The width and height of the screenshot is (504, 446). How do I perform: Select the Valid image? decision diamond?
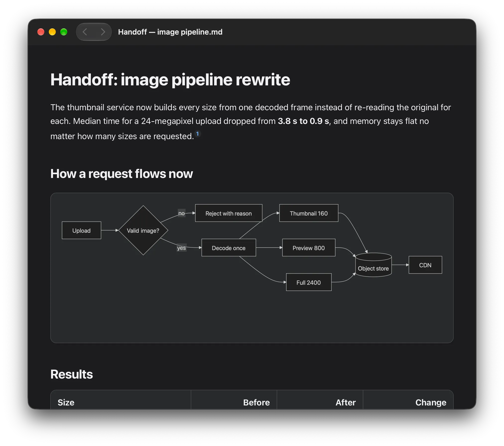coord(143,230)
